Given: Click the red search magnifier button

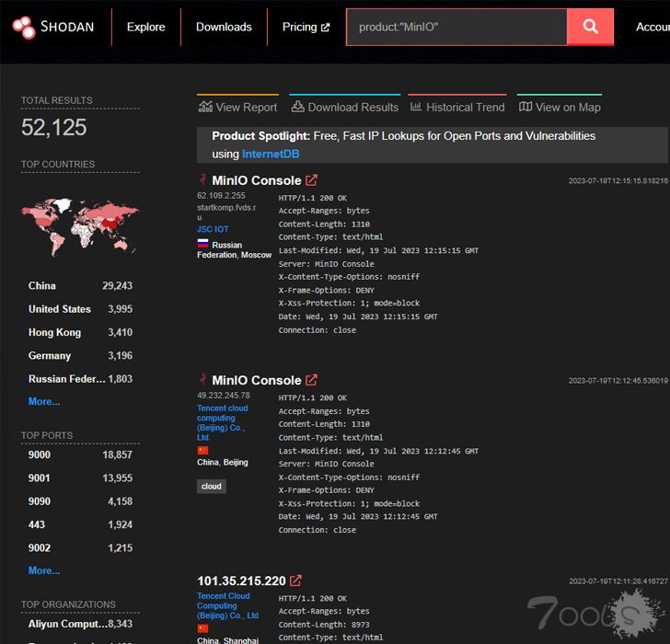Looking at the screenshot, I should (590, 28).
